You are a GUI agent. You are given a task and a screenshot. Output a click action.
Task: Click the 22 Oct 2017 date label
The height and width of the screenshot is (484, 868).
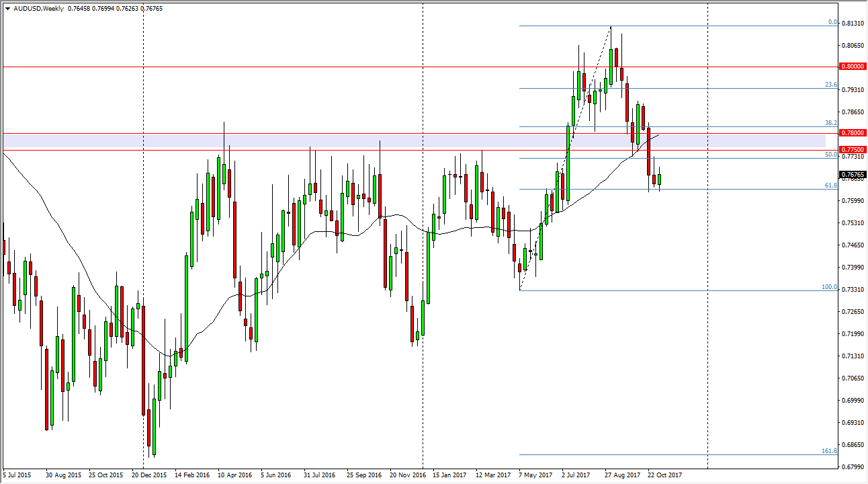point(664,475)
